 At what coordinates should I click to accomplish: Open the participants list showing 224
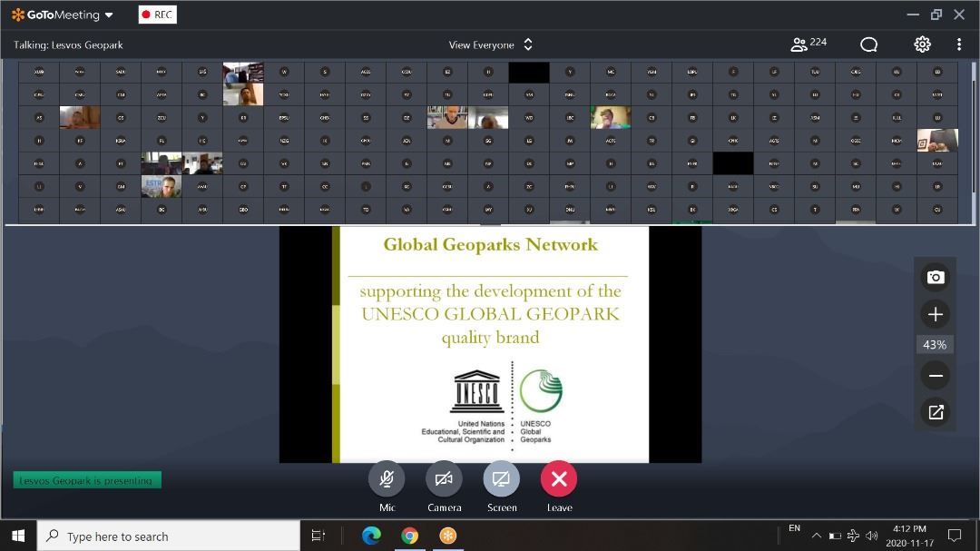click(x=808, y=44)
